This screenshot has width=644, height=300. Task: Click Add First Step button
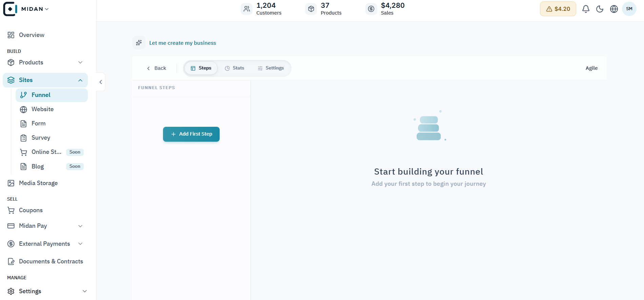191,134
